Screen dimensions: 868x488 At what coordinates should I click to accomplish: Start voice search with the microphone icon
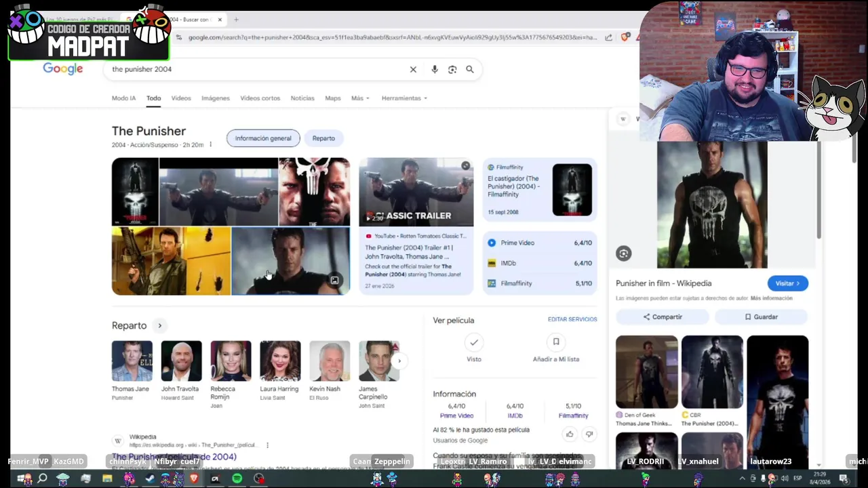[x=435, y=69]
